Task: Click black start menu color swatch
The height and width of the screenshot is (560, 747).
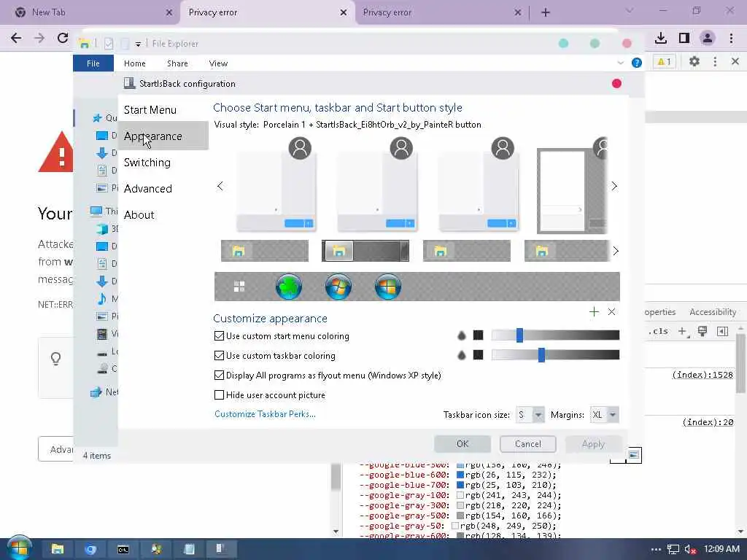Action: point(479,335)
